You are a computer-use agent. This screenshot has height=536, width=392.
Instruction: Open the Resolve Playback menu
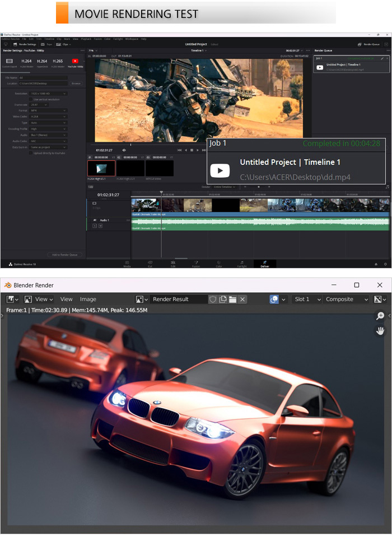click(86, 39)
